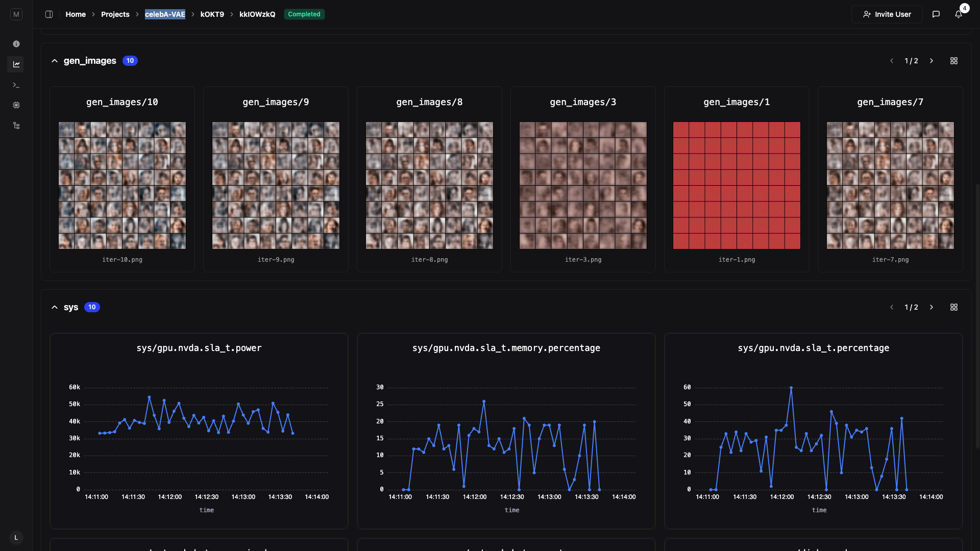Go to the Home breadcrumb
Viewport: 980px width, 551px height.
click(x=76, y=14)
